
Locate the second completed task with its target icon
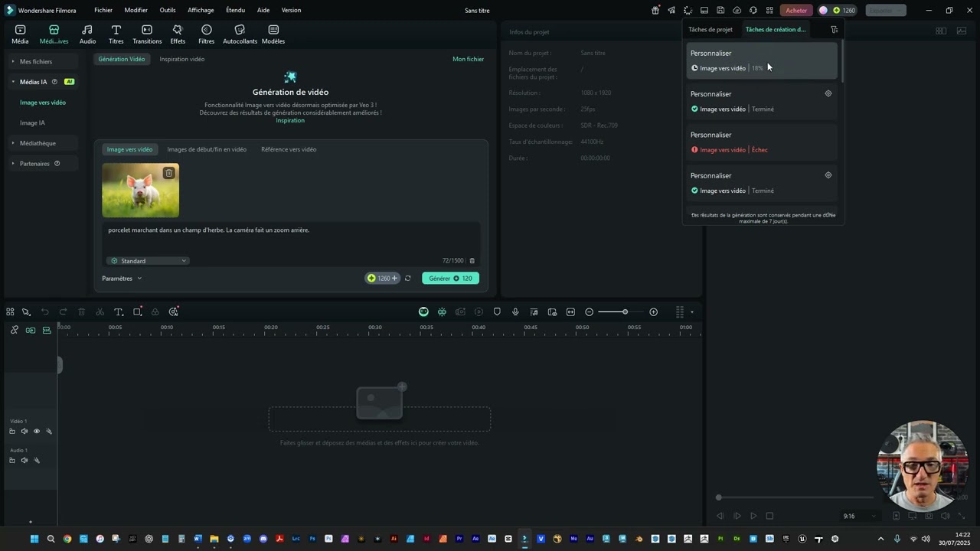[x=828, y=175]
